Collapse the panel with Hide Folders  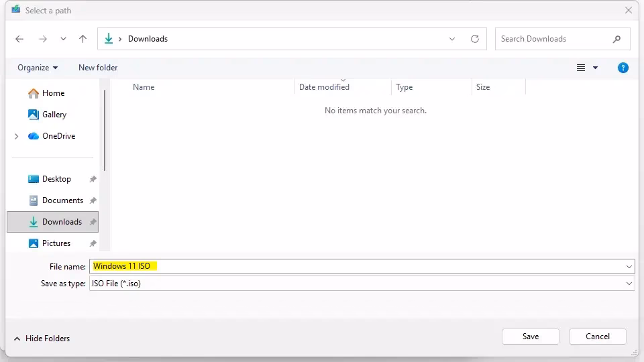pyautogui.click(x=41, y=339)
